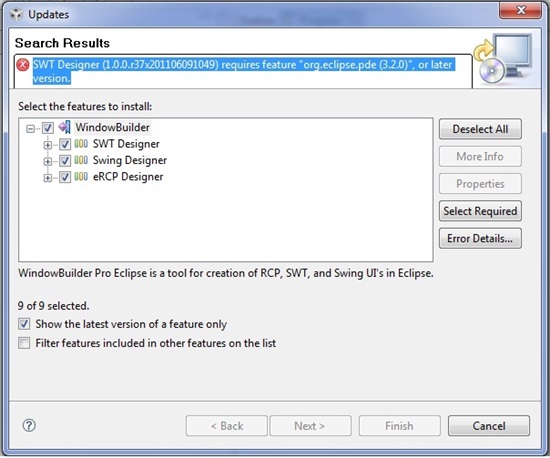
Task: Select the WindowBuilder tree label
Action: (113, 128)
